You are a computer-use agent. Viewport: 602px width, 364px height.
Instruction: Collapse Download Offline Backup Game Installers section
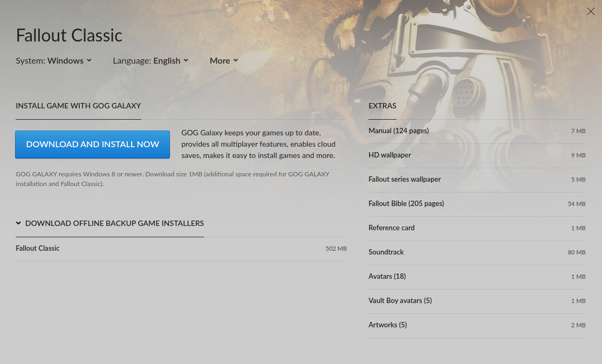click(110, 223)
